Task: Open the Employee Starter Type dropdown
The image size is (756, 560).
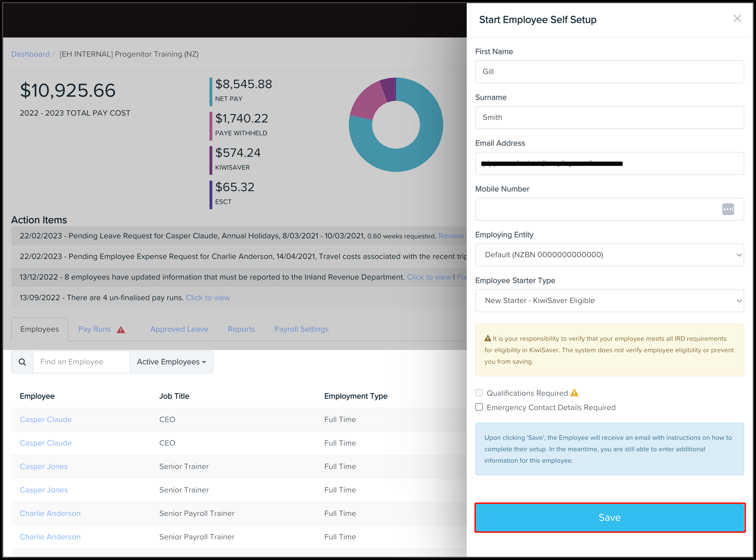Action: click(x=609, y=301)
